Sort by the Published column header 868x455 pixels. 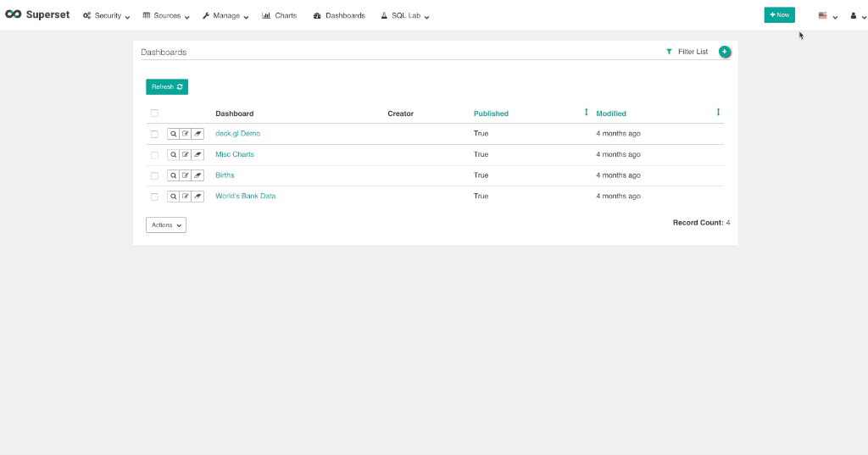pyautogui.click(x=491, y=114)
